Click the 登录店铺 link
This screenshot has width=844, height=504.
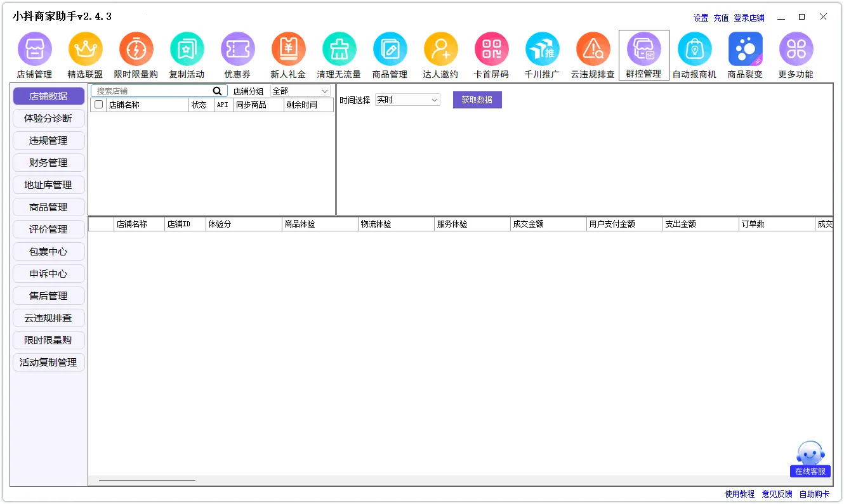click(749, 18)
